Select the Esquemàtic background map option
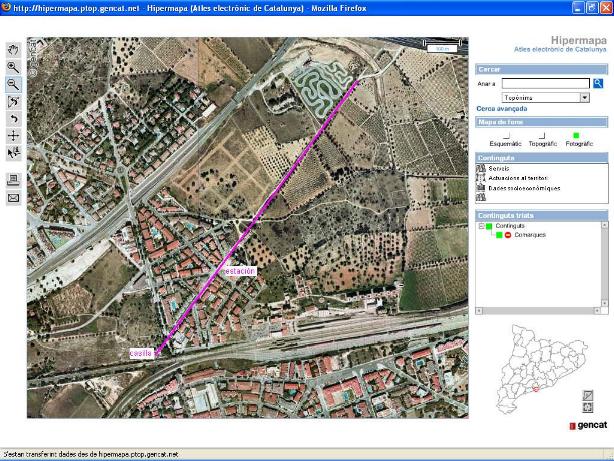This screenshot has height=461, width=614. pos(506,135)
